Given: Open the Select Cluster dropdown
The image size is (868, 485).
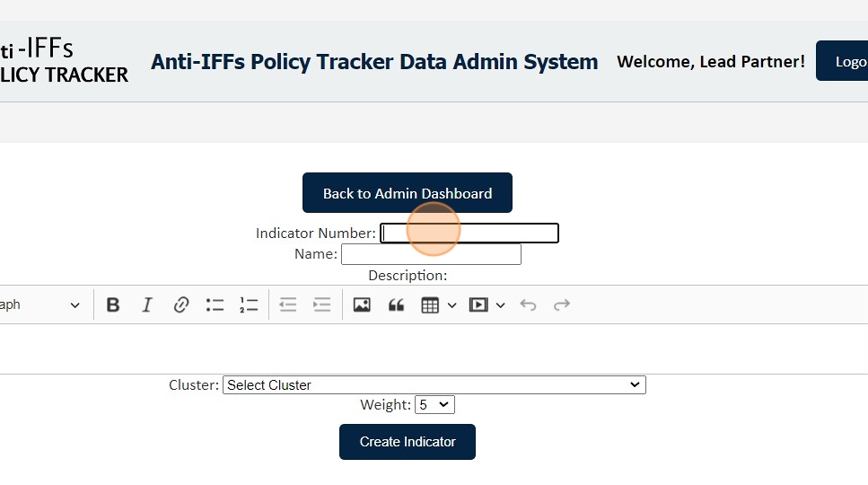Looking at the screenshot, I should coord(434,385).
